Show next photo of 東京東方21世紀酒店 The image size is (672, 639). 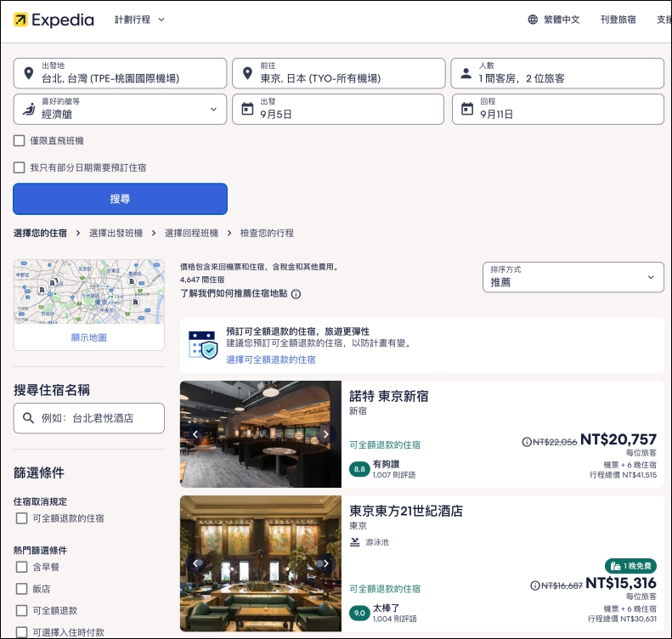[325, 563]
